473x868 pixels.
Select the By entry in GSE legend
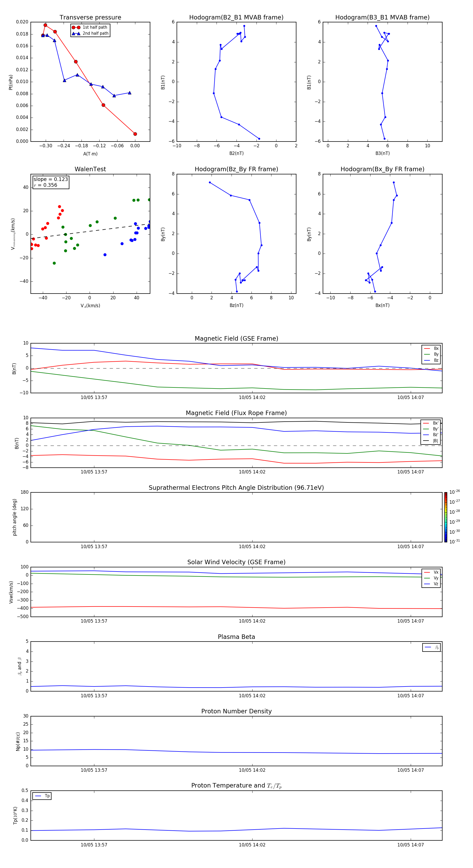[x=431, y=355]
